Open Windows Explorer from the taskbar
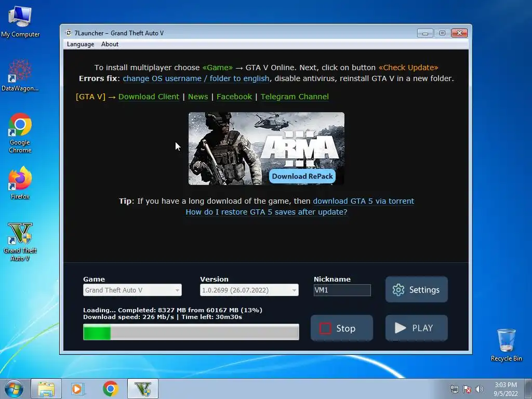This screenshot has width=532, height=399. (46, 389)
